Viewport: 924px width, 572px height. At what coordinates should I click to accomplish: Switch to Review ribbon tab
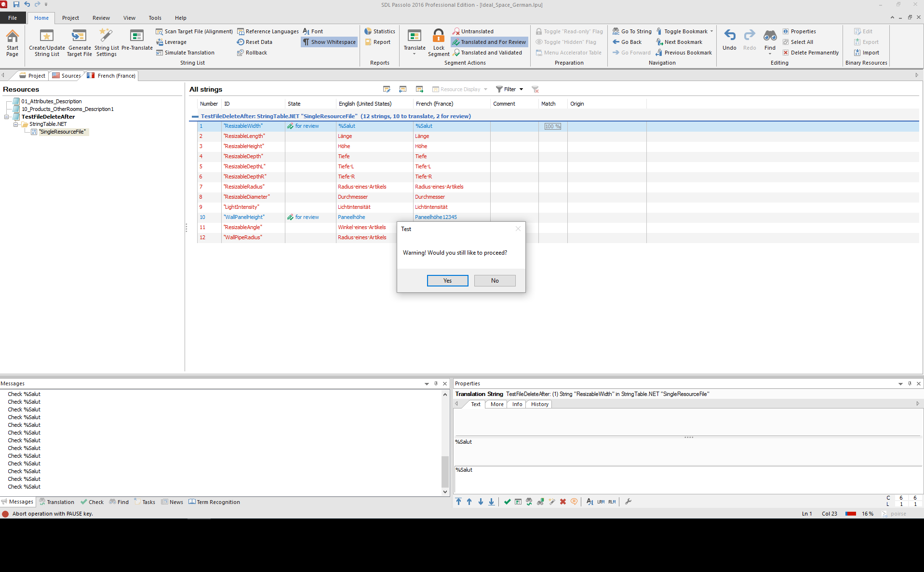(x=101, y=18)
